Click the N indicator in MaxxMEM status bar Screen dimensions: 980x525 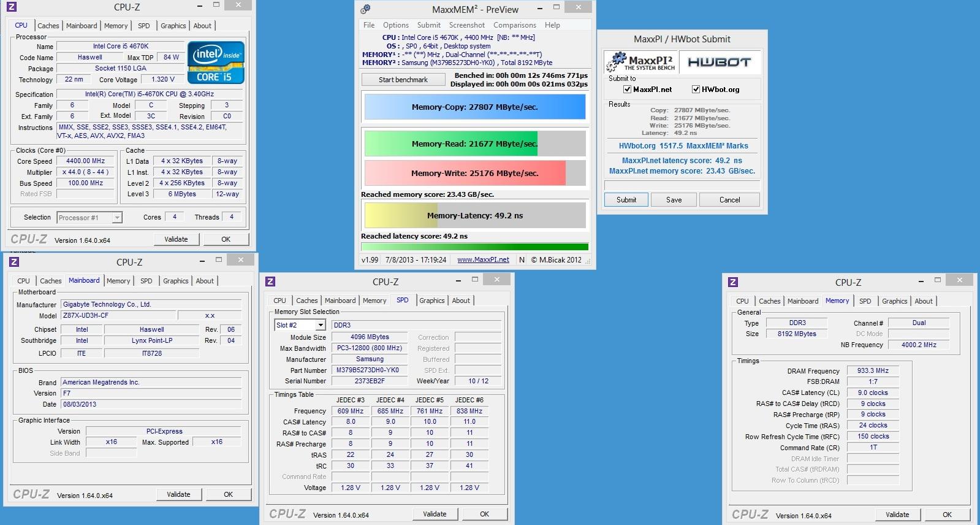pos(522,259)
